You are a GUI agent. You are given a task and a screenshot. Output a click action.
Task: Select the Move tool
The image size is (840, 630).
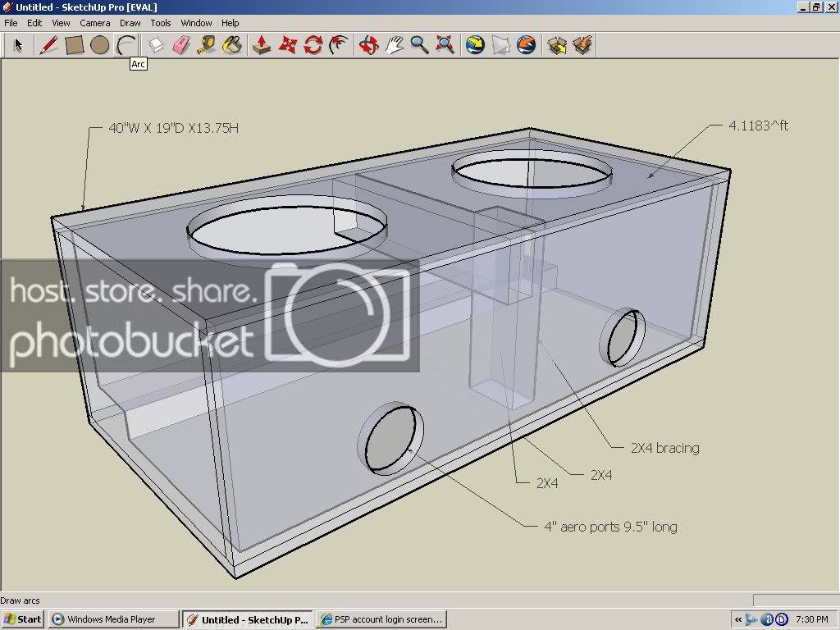point(287,44)
